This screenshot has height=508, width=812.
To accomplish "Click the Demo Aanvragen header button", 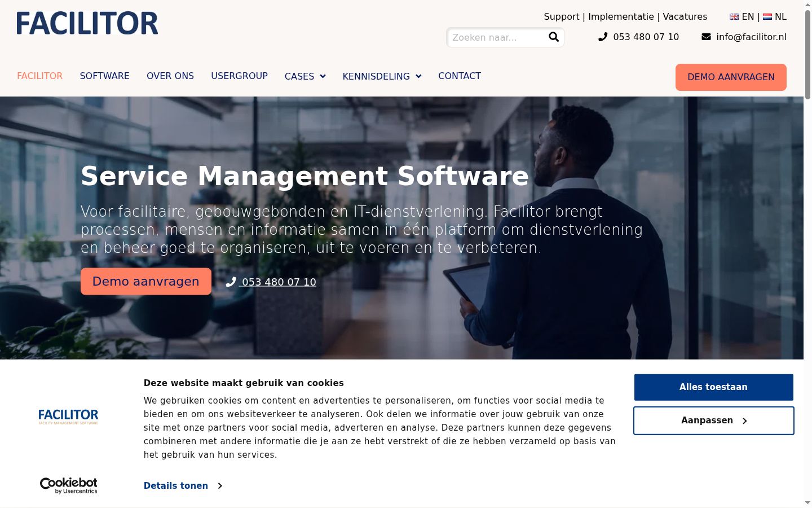I will [x=731, y=77].
